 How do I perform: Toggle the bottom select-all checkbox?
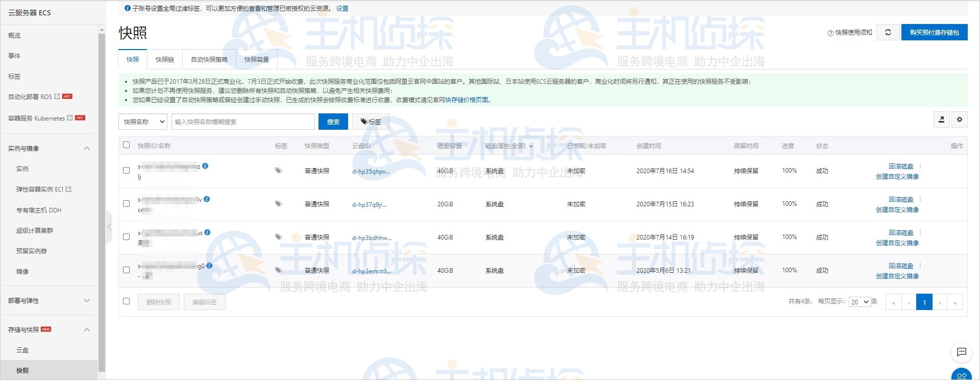click(x=126, y=301)
